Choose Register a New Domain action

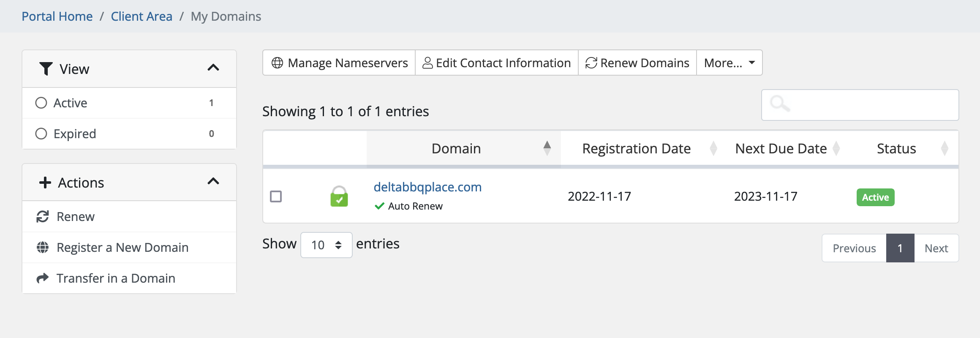[129, 248]
